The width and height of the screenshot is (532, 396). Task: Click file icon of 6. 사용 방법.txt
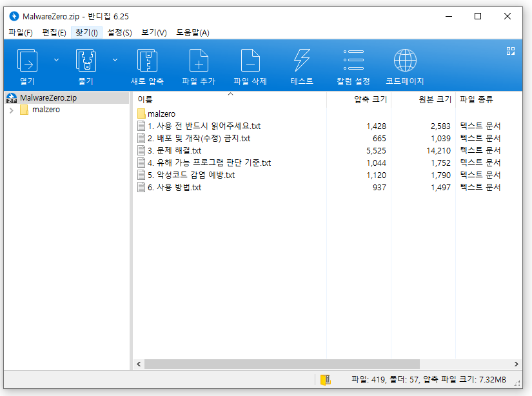click(141, 187)
